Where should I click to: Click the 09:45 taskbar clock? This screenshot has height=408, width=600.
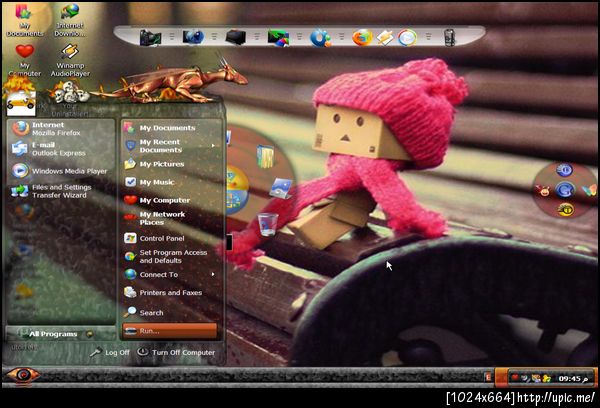[x=573, y=379]
